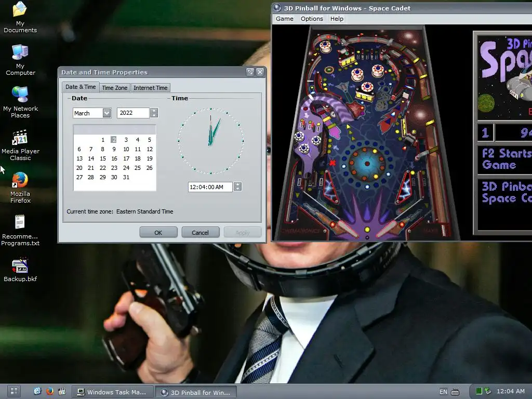Open the My Documents desktop icon

click(20, 17)
